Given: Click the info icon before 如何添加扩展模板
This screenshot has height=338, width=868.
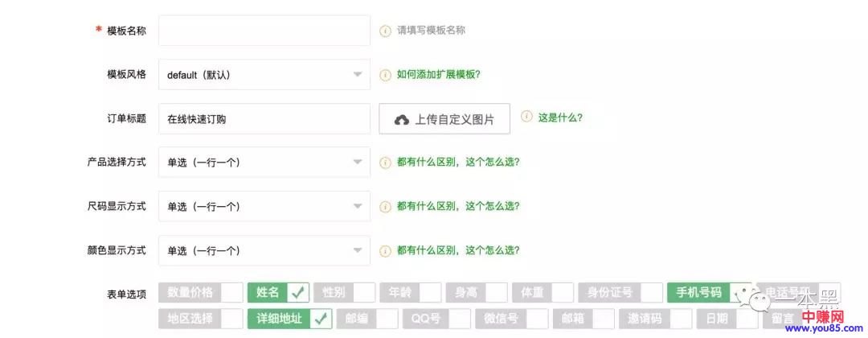Looking at the screenshot, I should (x=385, y=75).
